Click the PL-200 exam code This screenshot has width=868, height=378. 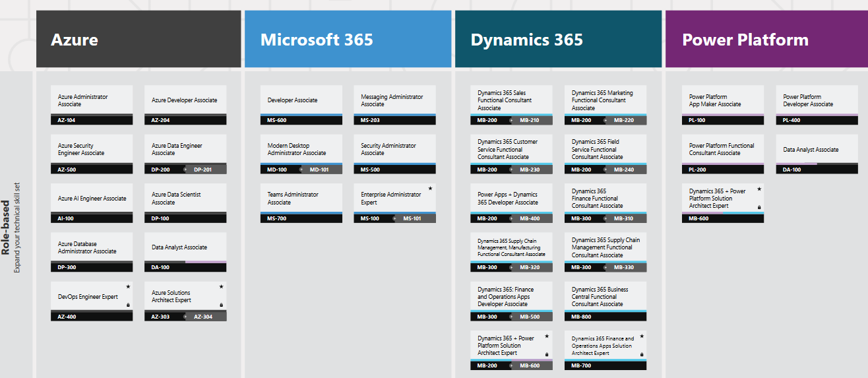point(698,170)
